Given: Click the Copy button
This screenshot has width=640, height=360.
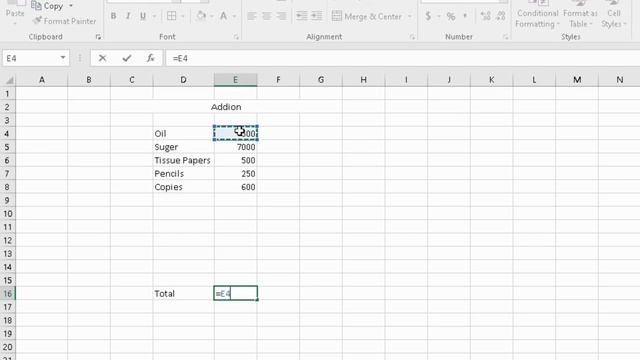Looking at the screenshot, I should tap(48, 6).
